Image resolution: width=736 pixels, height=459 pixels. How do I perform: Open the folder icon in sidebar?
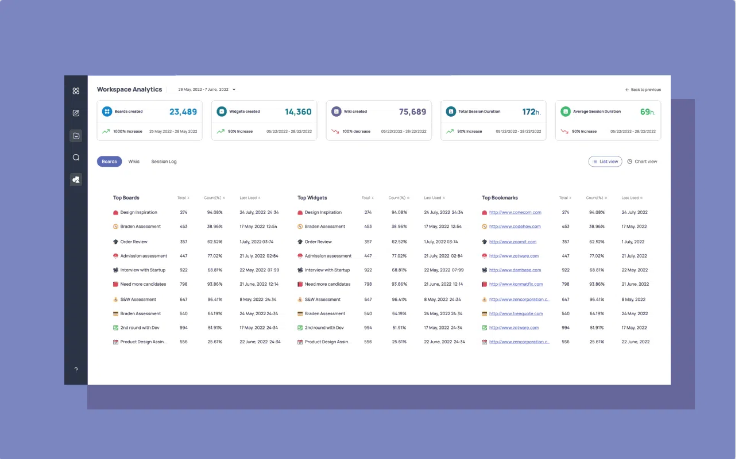pos(76,136)
